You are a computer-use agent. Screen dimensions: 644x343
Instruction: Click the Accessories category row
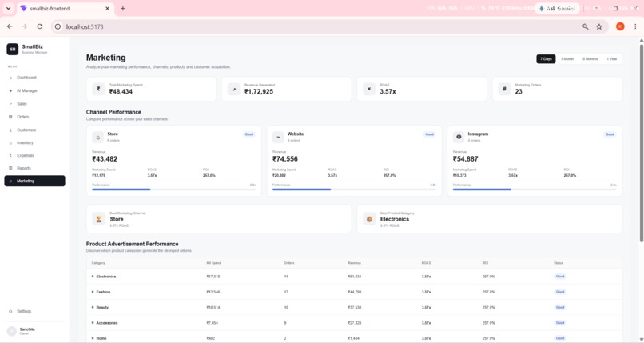click(x=354, y=323)
